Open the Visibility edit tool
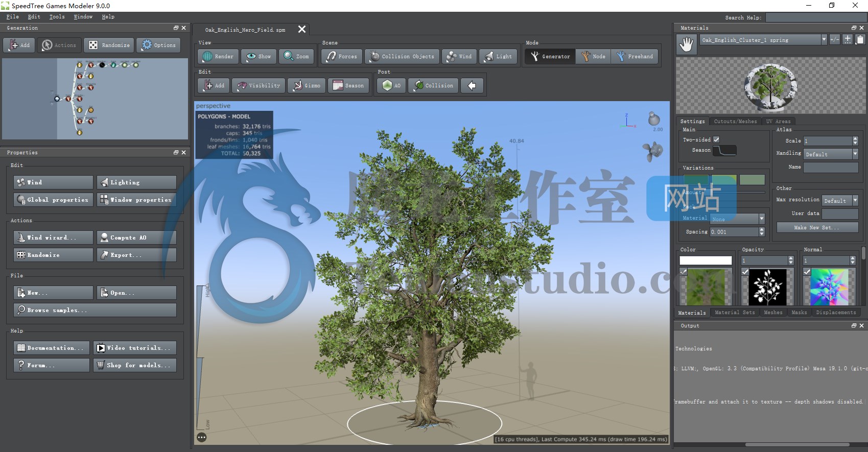Screen dimensions: 868x452 [x=259, y=86]
